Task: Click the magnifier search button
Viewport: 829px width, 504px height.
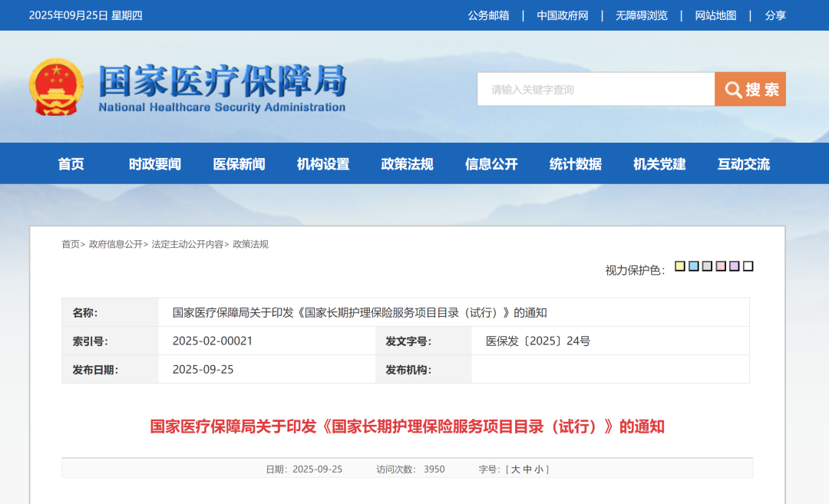Action: 750,90
